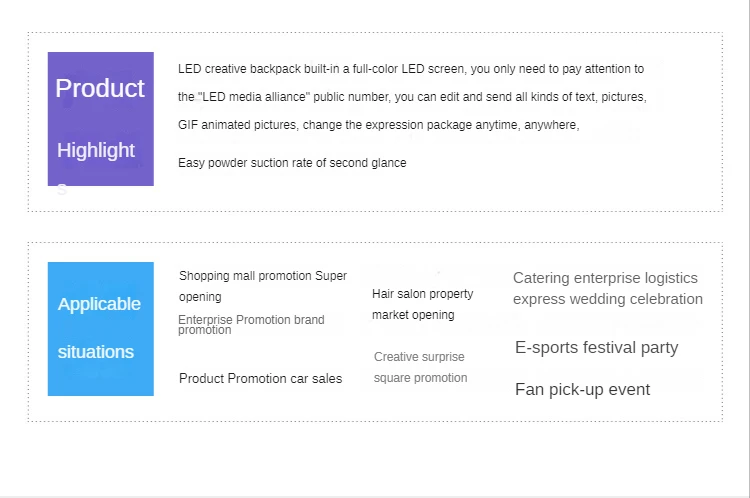The width and height of the screenshot is (750, 498).
Task: Select "Shopping mall promotion Super" text
Action: click(x=263, y=276)
